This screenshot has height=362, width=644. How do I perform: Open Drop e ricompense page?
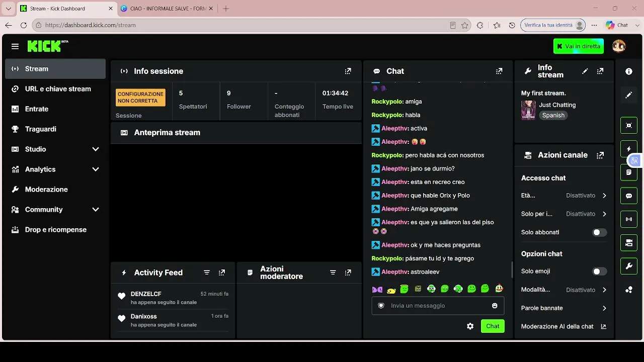(55, 230)
